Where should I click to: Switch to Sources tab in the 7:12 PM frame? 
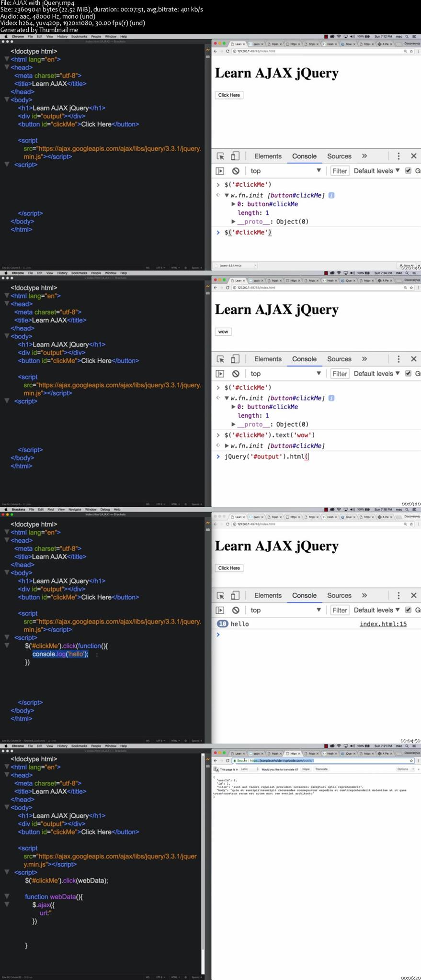click(339, 156)
